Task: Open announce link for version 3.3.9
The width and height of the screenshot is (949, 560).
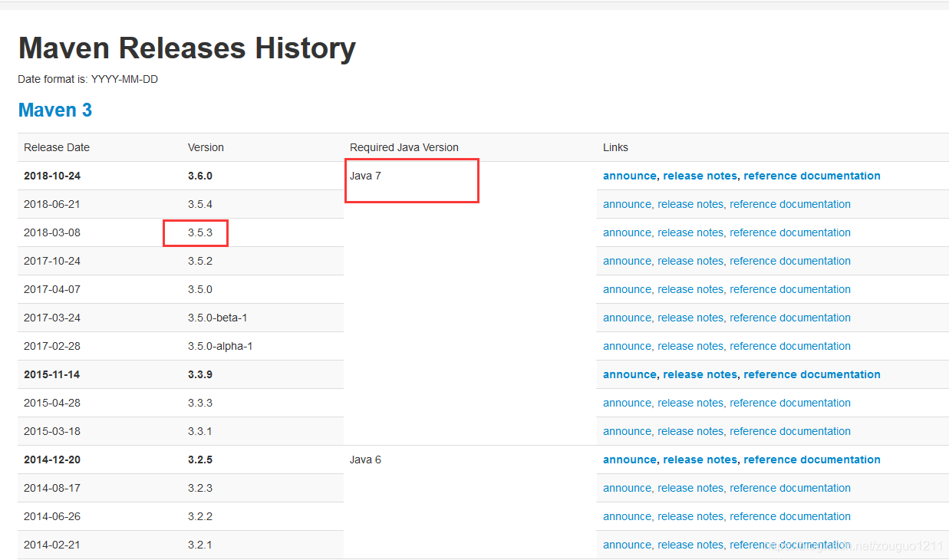Action: 630,374
